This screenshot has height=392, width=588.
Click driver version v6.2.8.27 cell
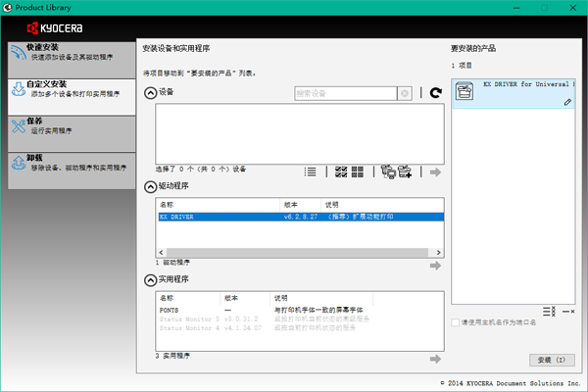(x=301, y=217)
